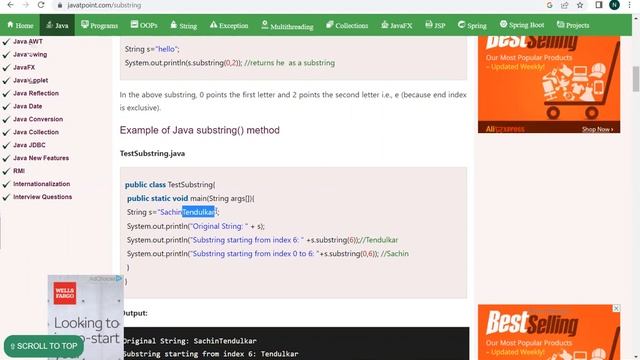
Task: Open the JSP menu item
Action: [435, 25]
